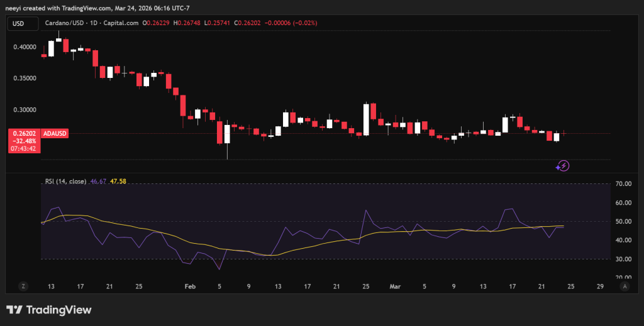
Task: Open the USD currency dropdown
Action: tap(19, 23)
